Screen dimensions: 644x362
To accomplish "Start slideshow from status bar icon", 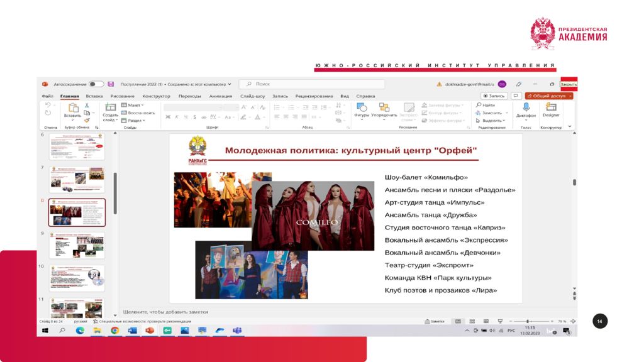I will pyautogui.click(x=500, y=321).
